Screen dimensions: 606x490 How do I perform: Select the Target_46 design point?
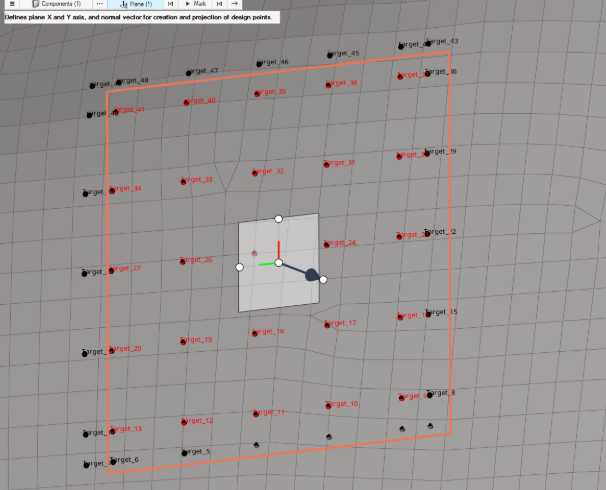coord(259,64)
